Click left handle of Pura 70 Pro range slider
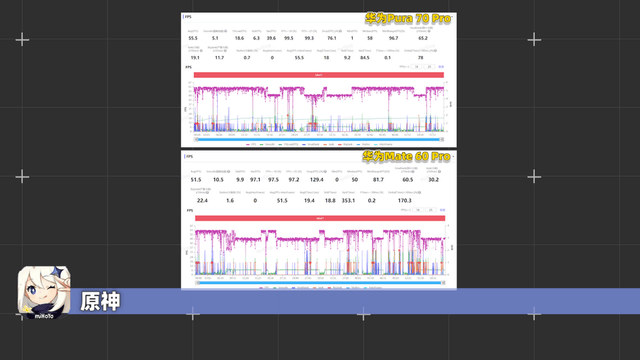Image resolution: width=640 pixels, height=360 pixels. click(x=196, y=139)
